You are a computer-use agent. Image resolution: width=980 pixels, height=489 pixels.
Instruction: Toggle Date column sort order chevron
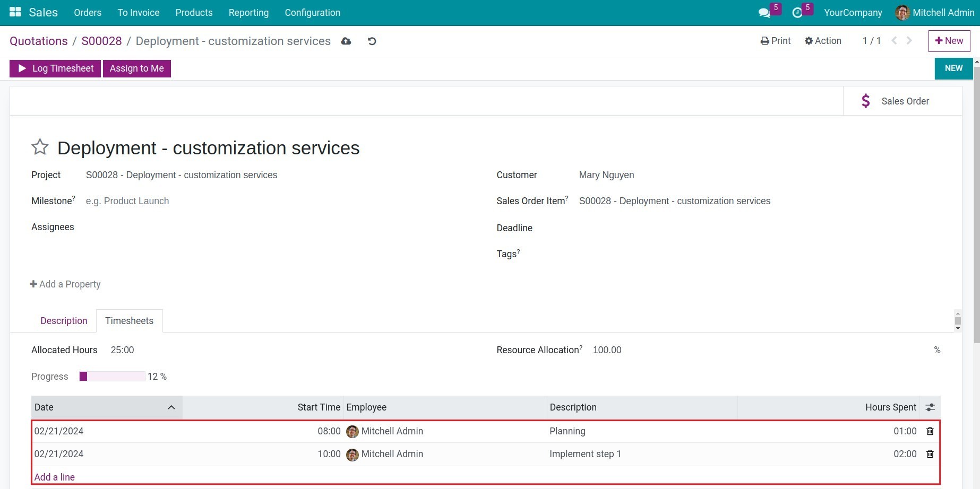click(x=171, y=407)
